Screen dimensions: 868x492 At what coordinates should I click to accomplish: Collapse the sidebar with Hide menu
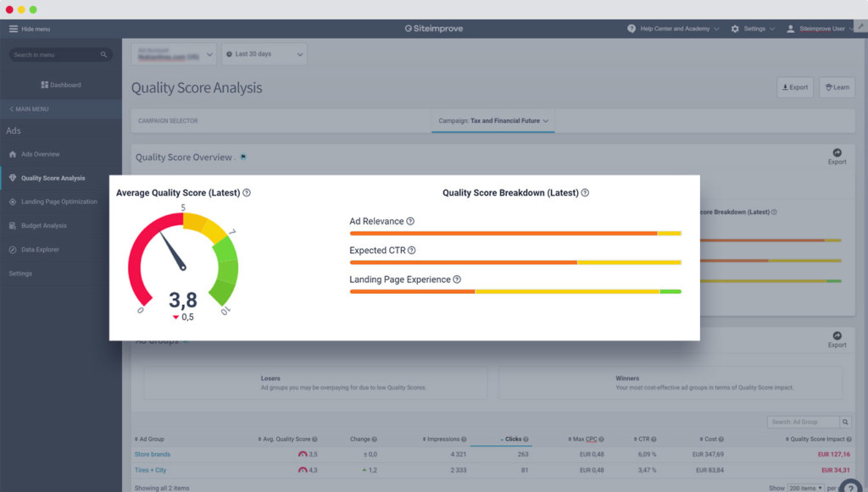pyautogui.click(x=31, y=28)
